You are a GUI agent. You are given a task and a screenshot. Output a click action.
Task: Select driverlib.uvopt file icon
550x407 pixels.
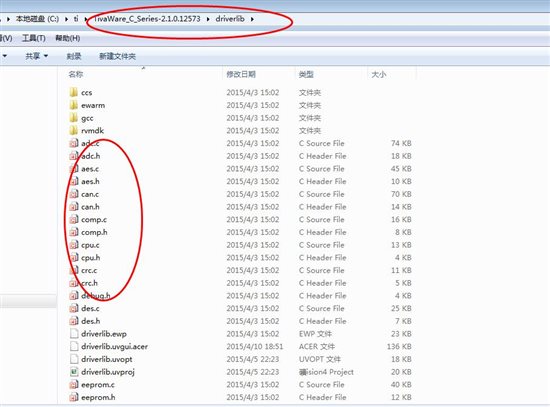74,359
